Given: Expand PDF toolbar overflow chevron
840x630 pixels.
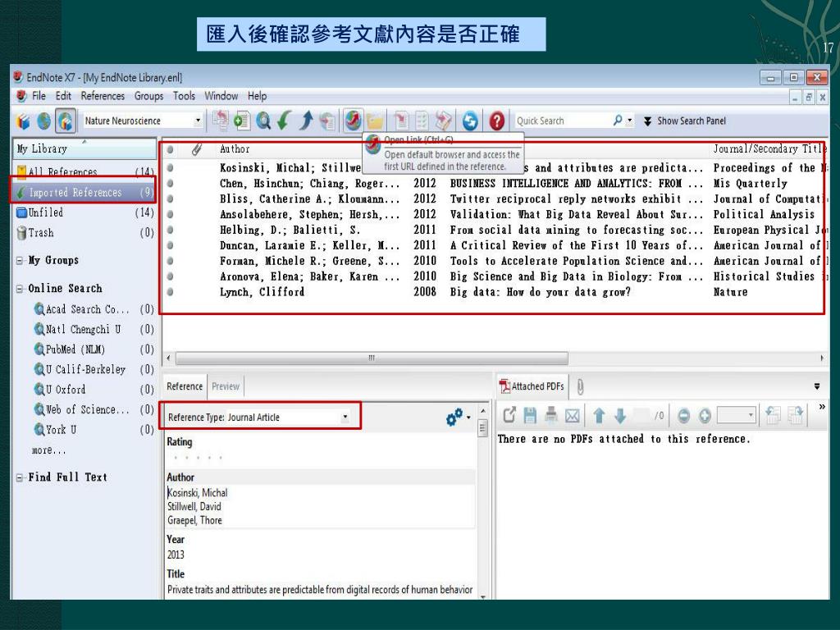Looking at the screenshot, I should pyautogui.click(x=822, y=407).
